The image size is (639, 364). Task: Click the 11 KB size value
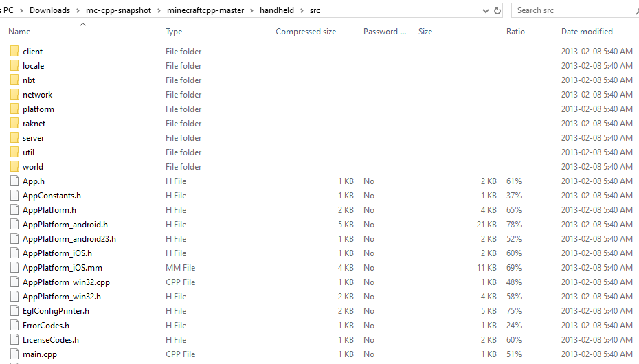click(486, 267)
